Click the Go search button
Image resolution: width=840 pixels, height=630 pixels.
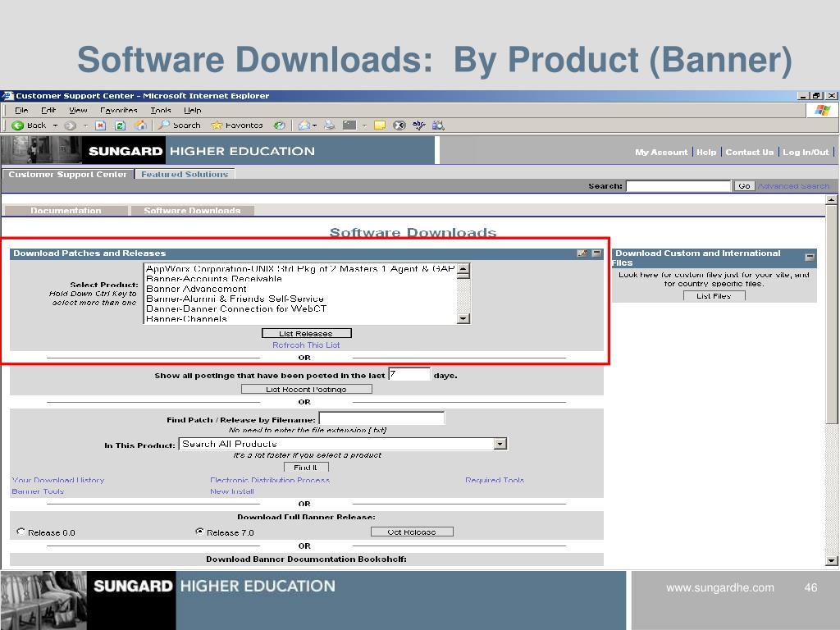pyautogui.click(x=744, y=186)
